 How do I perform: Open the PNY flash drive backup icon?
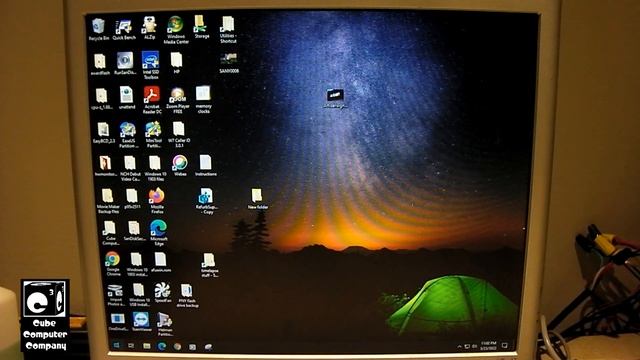pyautogui.click(x=187, y=296)
